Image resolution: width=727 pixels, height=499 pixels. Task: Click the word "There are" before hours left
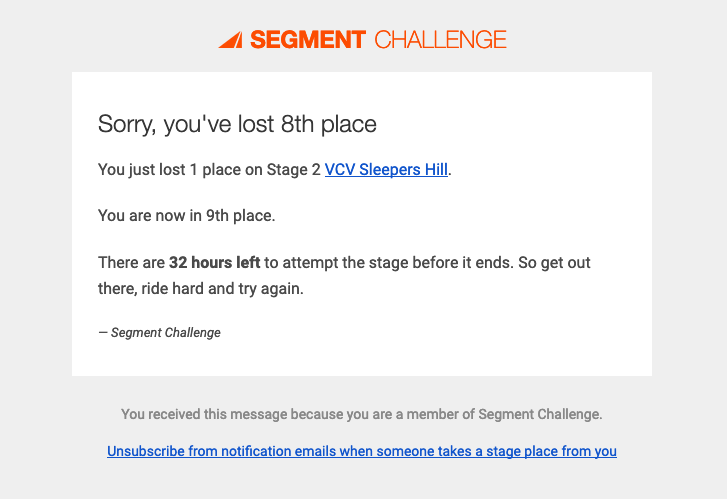point(131,262)
